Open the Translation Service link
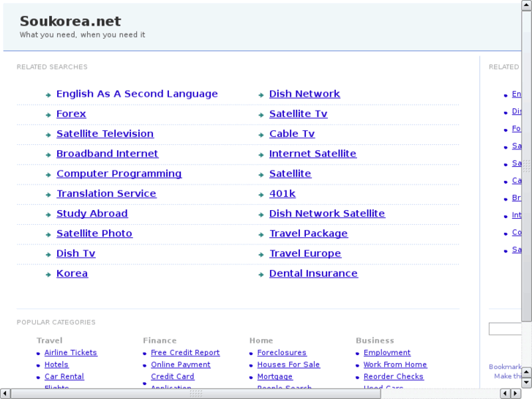 pos(107,193)
